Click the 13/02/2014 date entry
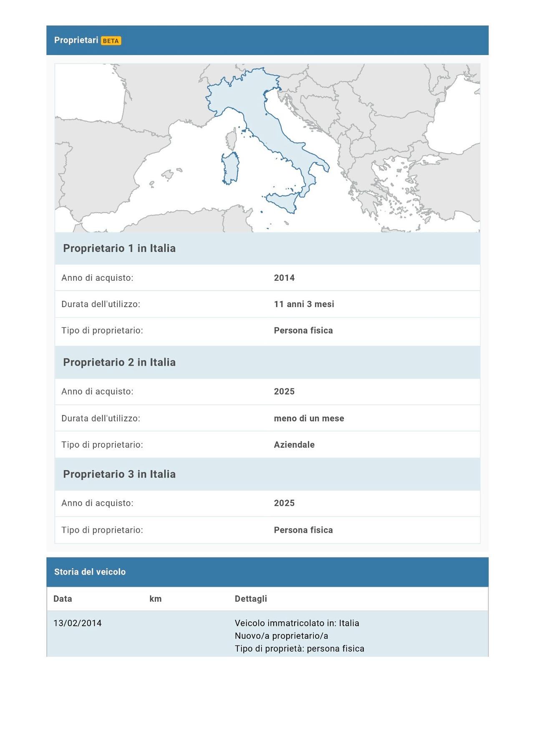This screenshot has height=756, width=534. click(x=78, y=623)
